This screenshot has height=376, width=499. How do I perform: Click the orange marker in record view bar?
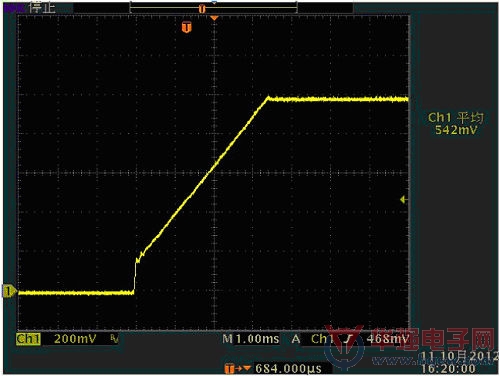click(201, 9)
